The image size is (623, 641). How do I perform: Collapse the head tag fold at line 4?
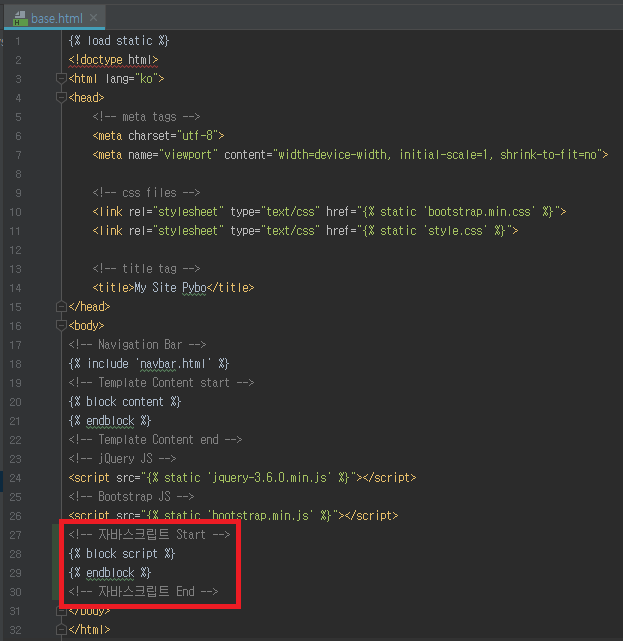pyautogui.click(x=61, y=97)
